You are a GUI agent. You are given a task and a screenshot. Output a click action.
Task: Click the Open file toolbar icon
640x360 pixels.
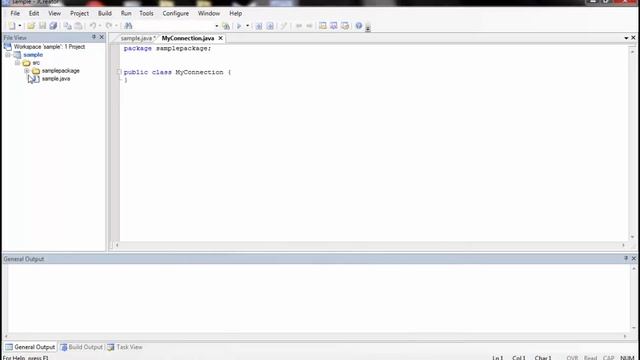pos(31,26)
